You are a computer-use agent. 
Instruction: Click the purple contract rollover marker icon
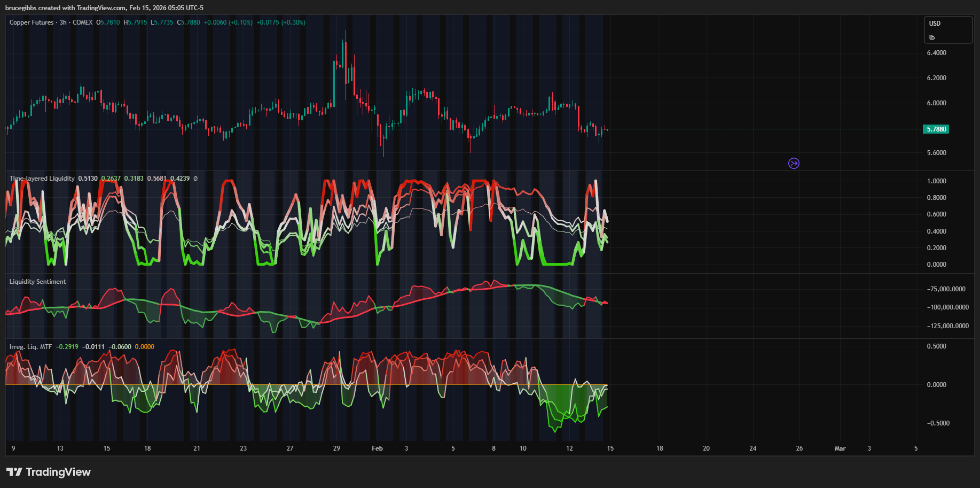[794, 164]
